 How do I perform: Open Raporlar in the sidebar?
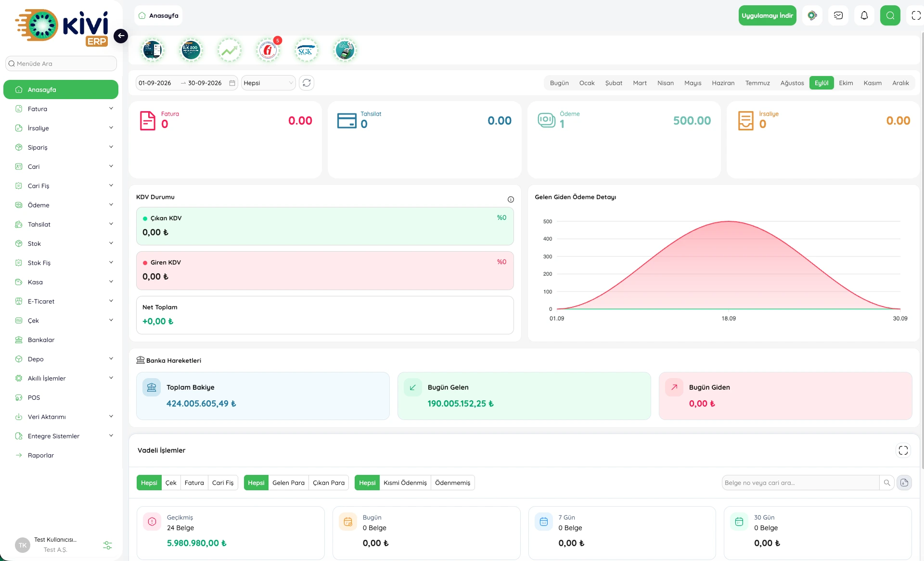click(x=61, y=455)
